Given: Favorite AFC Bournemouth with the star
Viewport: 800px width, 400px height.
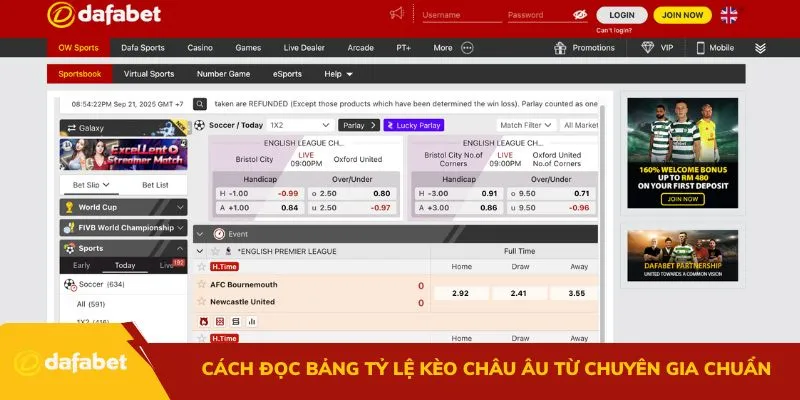Looking at the screenshot, I should (201, 284).
